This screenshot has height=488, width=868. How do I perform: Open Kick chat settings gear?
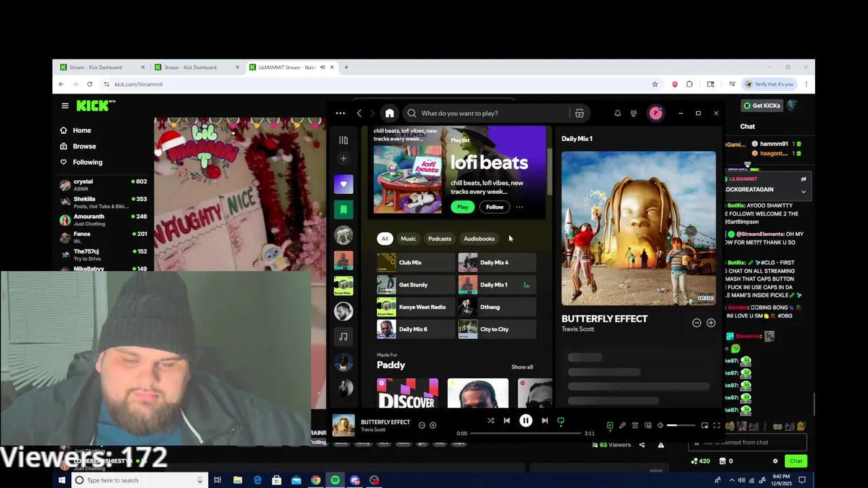click(775, 461)
